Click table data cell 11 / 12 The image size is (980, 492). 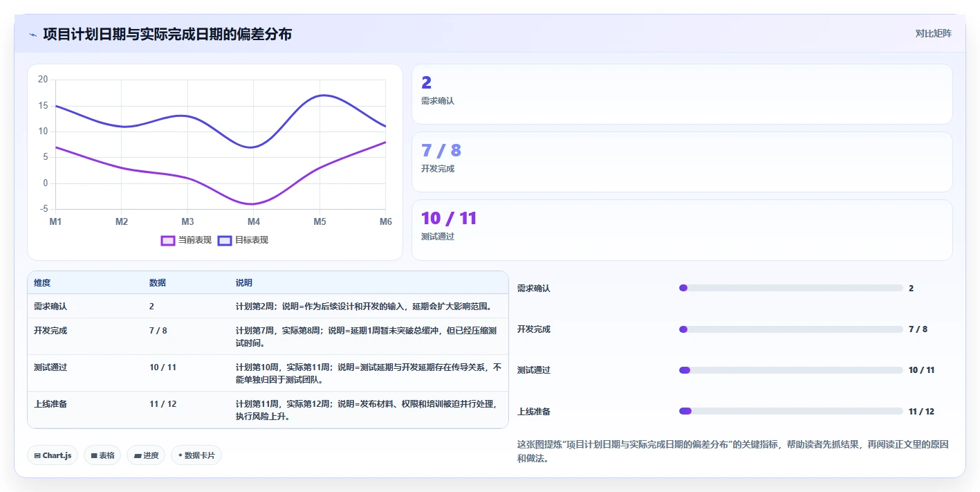click(x=163, y=403)
